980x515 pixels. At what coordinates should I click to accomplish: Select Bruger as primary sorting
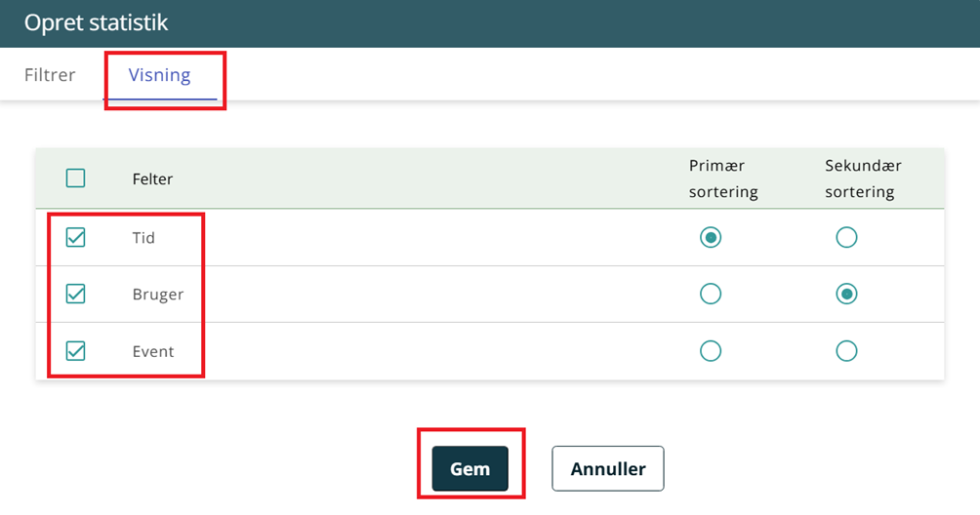click(711, 294)
